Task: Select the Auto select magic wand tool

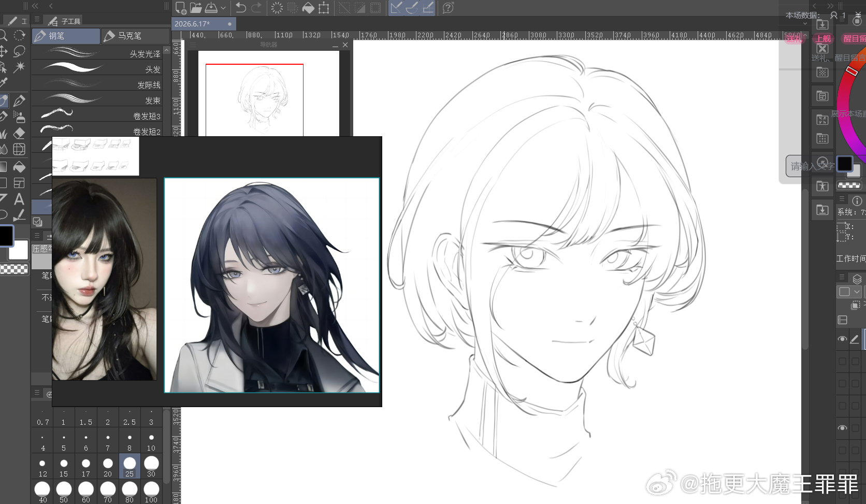Action: [19, 67]
